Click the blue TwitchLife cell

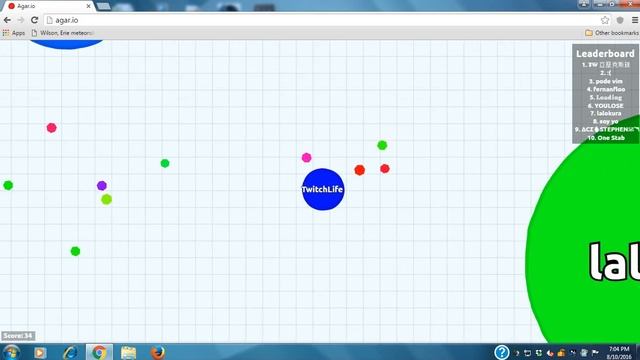323,189
